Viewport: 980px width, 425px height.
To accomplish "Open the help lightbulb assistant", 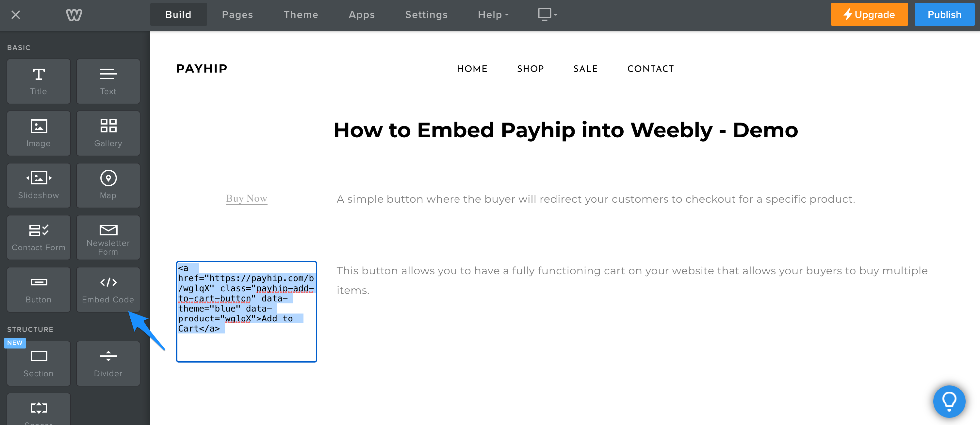I will click(949, 401).
